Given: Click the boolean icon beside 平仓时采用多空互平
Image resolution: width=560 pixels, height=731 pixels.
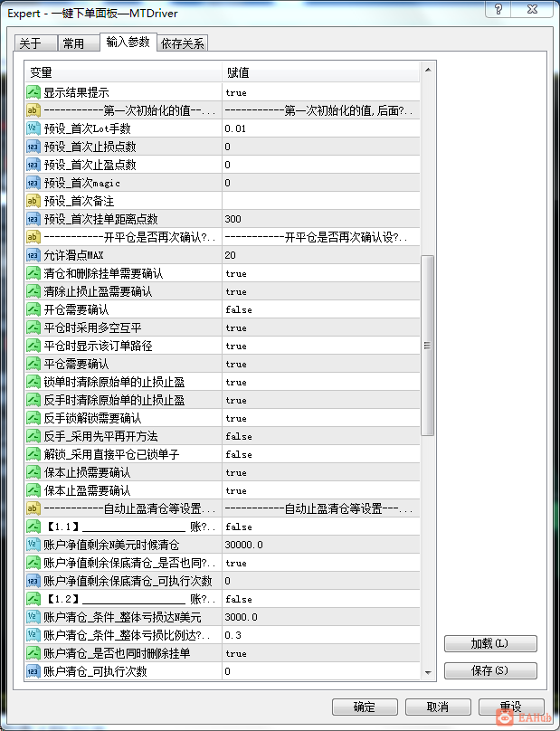Looking at the screenshot, I should [x=33, y=328].
